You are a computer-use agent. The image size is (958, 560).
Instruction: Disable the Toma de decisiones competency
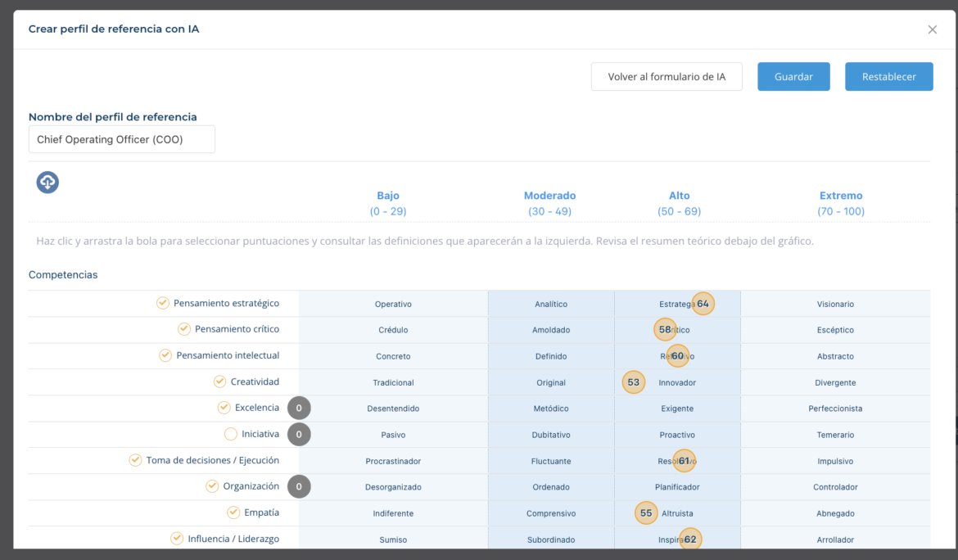[x=135, y=460]
